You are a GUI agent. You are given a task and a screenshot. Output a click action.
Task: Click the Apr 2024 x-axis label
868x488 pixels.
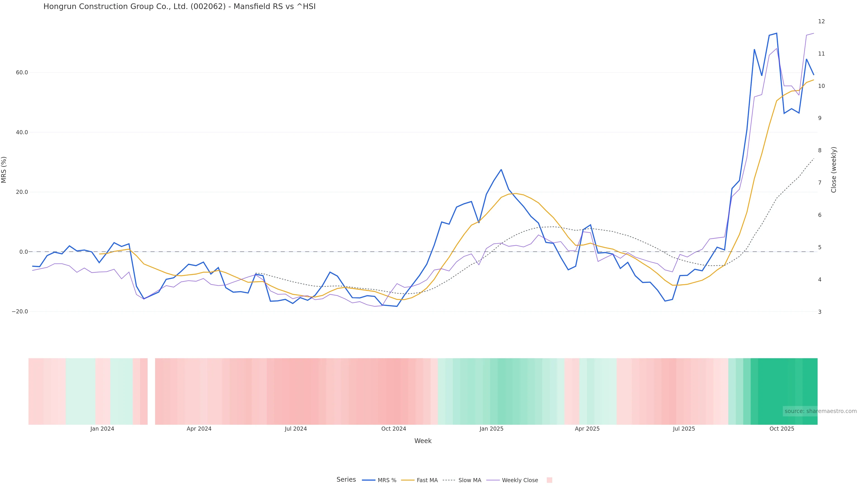199,429
